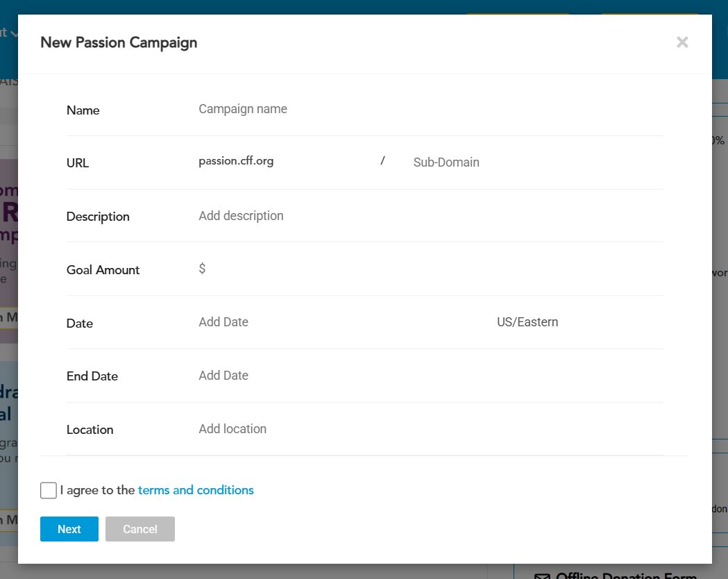
Task: Click the Description field label
Action: [x=98, y=217]
